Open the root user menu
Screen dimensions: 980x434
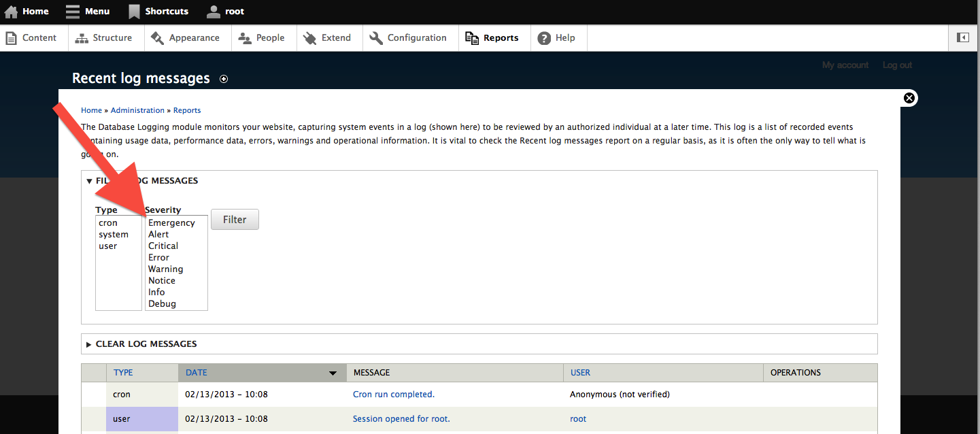click(224, 11)
